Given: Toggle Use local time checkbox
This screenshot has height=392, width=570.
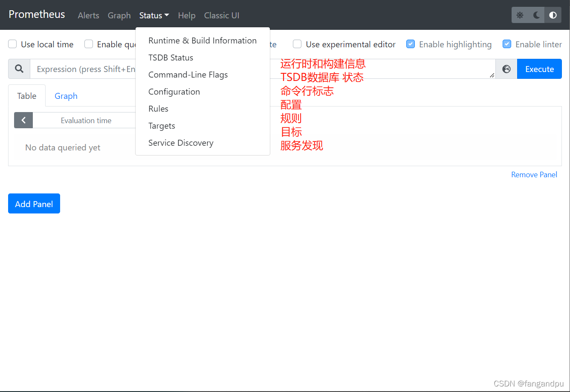Looking at the screenshot, I should pyautogui.click(x=13, y=44).
